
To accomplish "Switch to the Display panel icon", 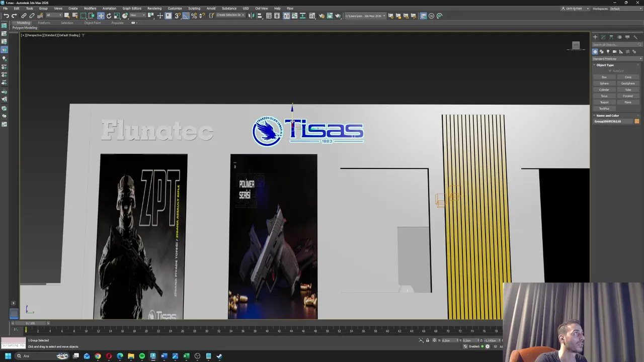I will tap(627, 37).
